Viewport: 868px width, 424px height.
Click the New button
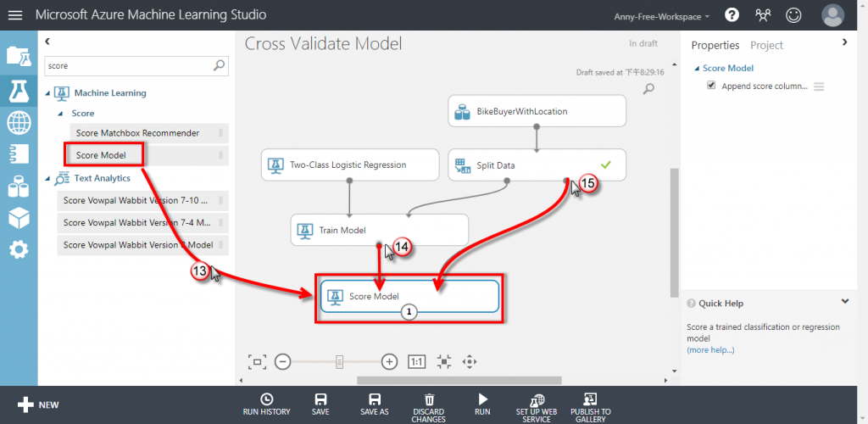38,405
